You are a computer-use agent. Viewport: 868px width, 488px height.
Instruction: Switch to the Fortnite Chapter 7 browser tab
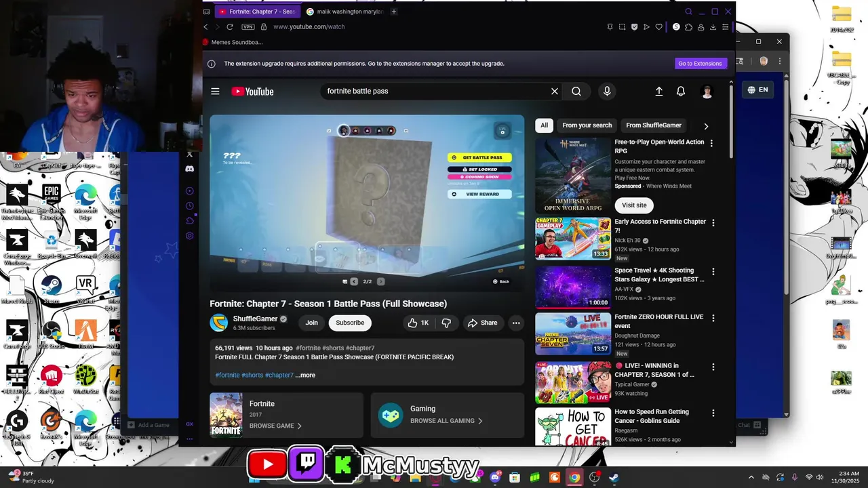[258, 12]
